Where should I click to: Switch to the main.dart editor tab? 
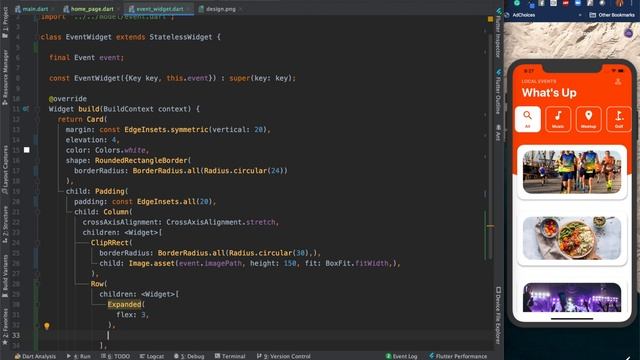coord(32,9)
